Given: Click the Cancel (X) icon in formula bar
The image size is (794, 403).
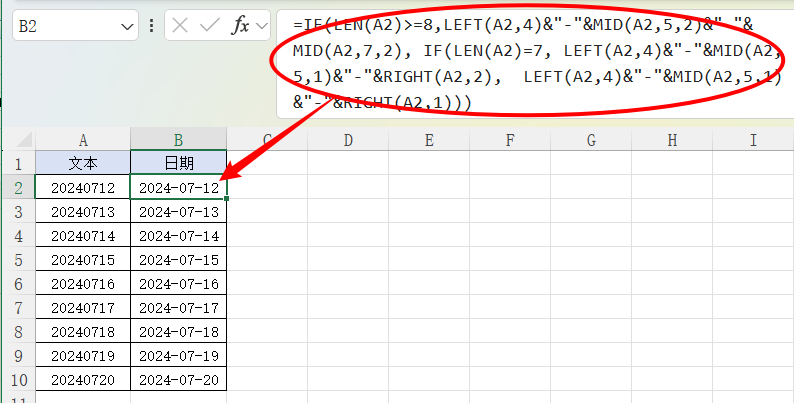Looking at the screenshot, I should (180, 26).
